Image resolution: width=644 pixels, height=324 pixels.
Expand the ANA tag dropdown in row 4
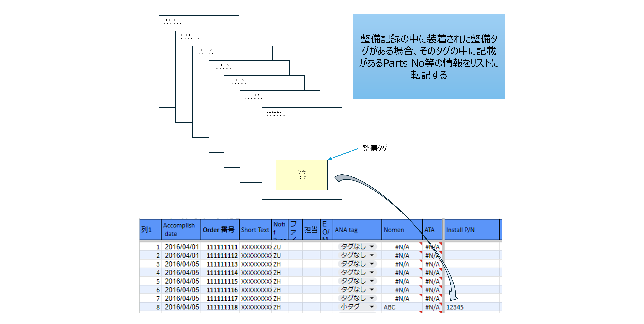click(x=372, y=273)
